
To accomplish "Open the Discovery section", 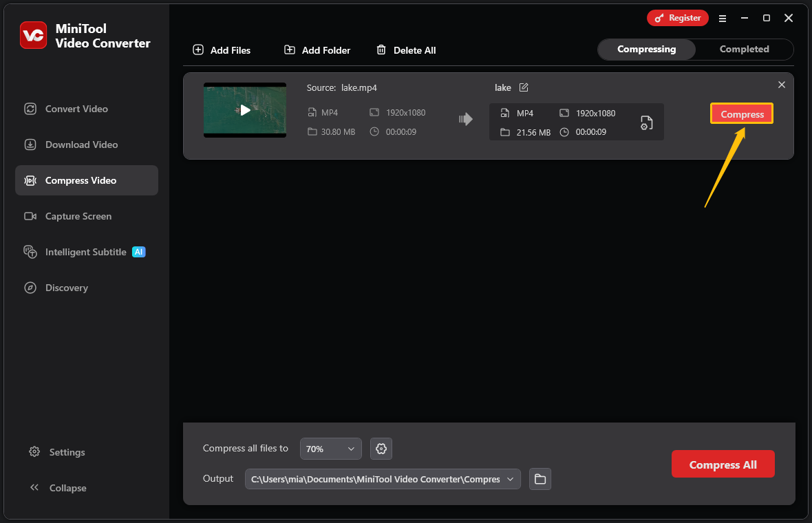I will point(30,288).
